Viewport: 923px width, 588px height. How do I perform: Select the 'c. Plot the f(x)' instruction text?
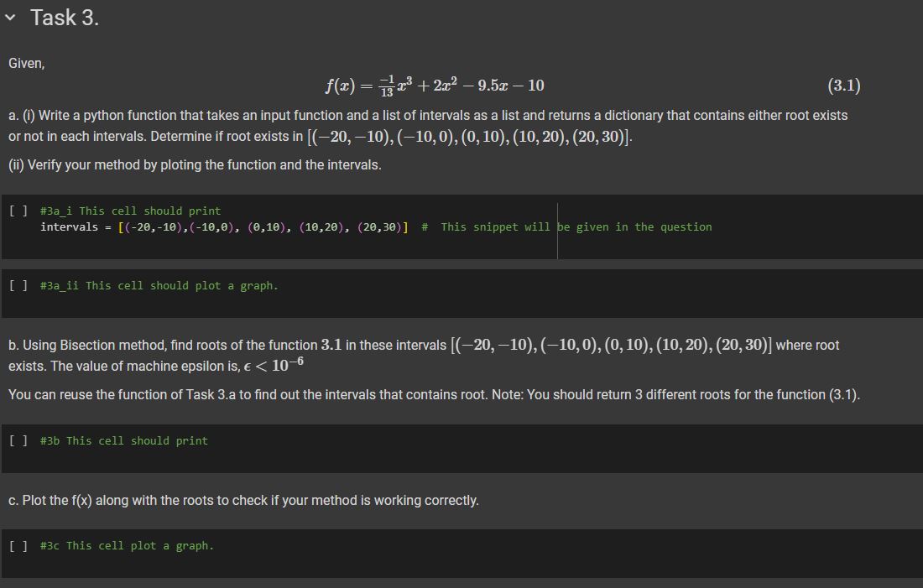[243, 500]
